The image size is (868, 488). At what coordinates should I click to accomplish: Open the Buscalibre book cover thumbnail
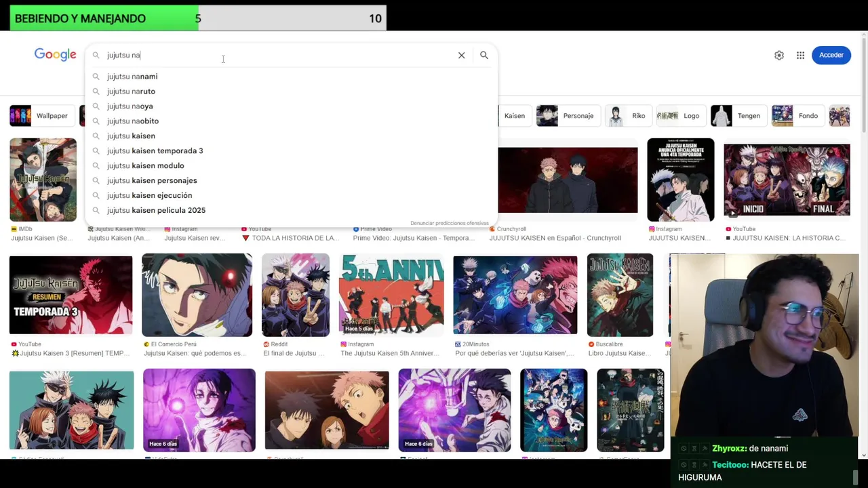pyautogui.click(x=620, y=295)
